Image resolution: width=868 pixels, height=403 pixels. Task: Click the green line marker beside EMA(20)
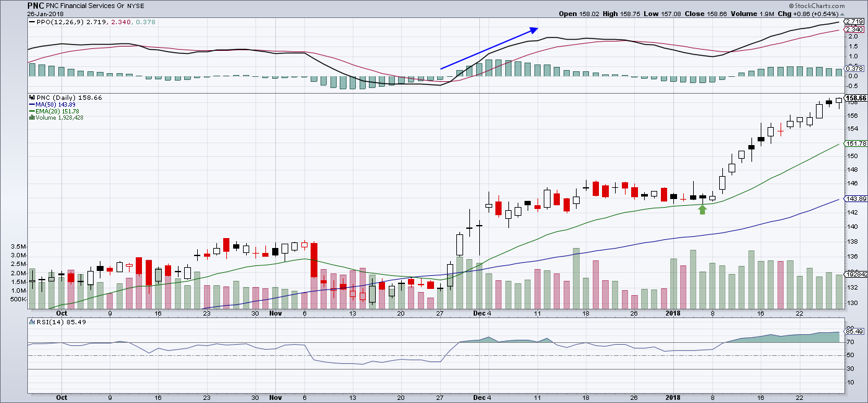coord(31,111)
